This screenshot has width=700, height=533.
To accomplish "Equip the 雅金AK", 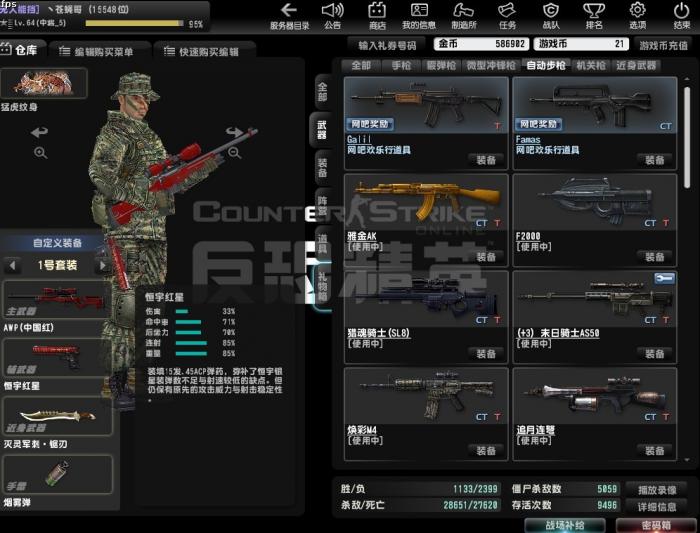I will tap(486, 257).
